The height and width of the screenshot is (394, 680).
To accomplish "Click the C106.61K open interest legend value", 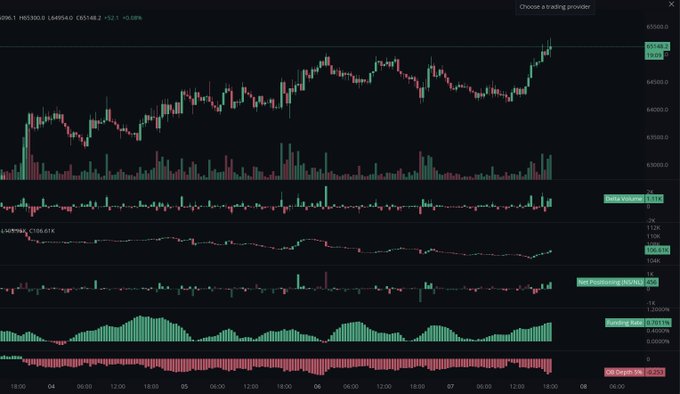I will [x=42, y=231].
